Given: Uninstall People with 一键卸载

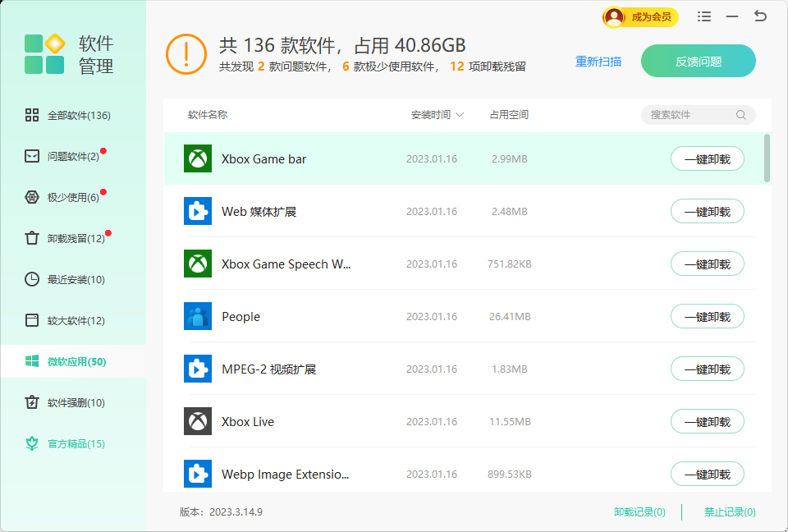Looking at the screenshot, I should pyautogui.click(x=707, y=316).
